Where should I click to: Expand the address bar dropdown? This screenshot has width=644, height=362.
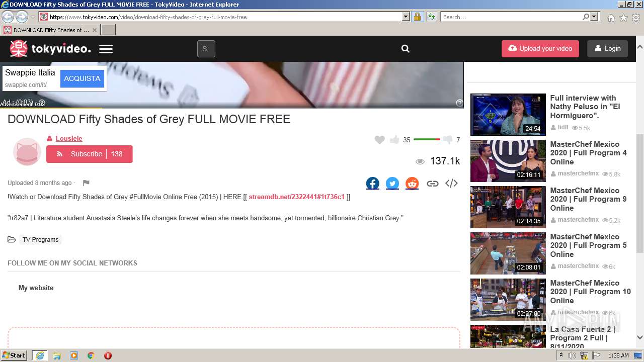point(406,17)
